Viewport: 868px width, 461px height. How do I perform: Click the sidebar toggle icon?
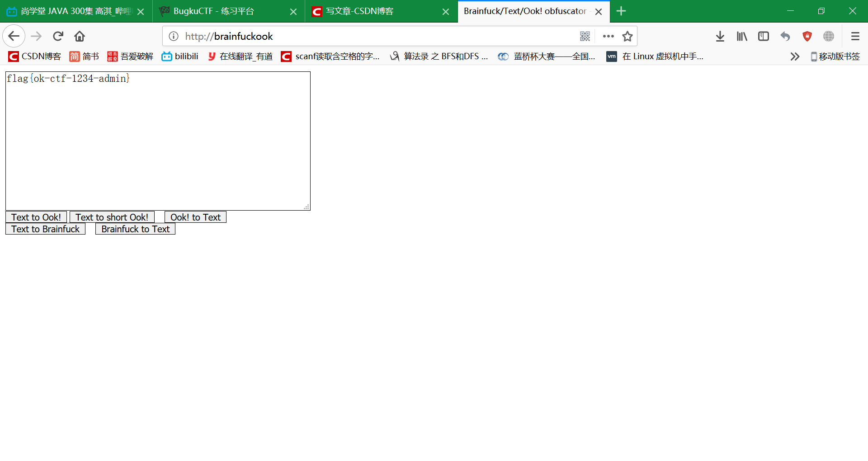[x=764, y=36]
